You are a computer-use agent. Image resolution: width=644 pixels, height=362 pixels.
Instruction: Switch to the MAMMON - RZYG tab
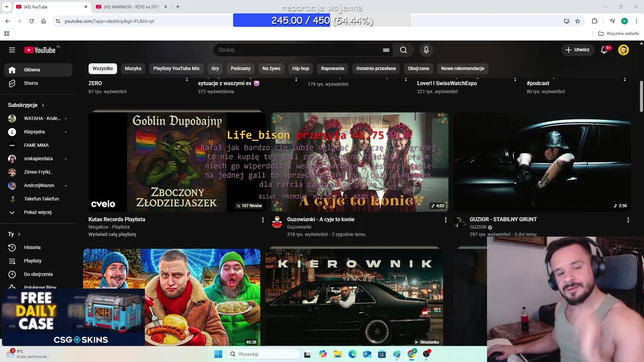(x=131, y=7)
